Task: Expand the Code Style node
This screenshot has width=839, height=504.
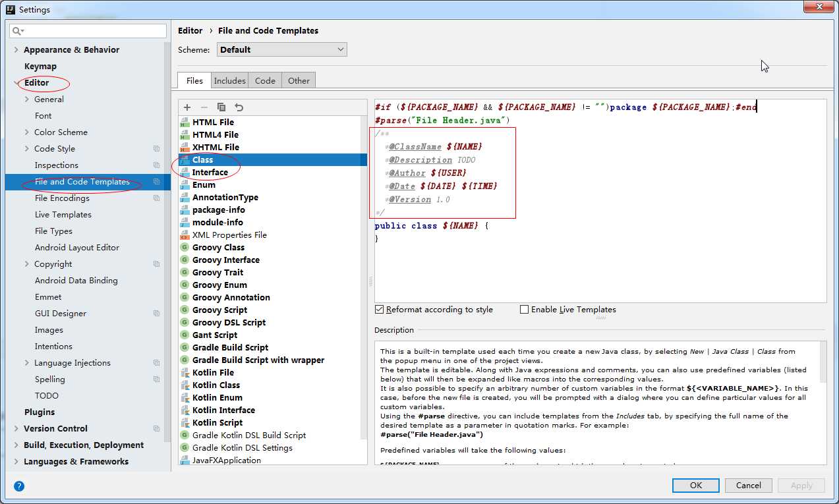Action: [27, 148]
